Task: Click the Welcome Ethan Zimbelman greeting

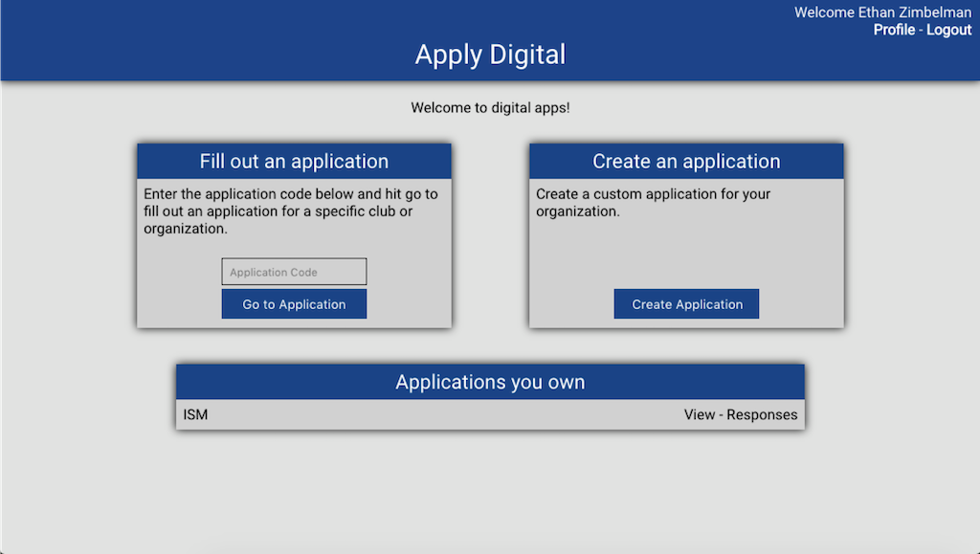Action: [x=882, y=12]
